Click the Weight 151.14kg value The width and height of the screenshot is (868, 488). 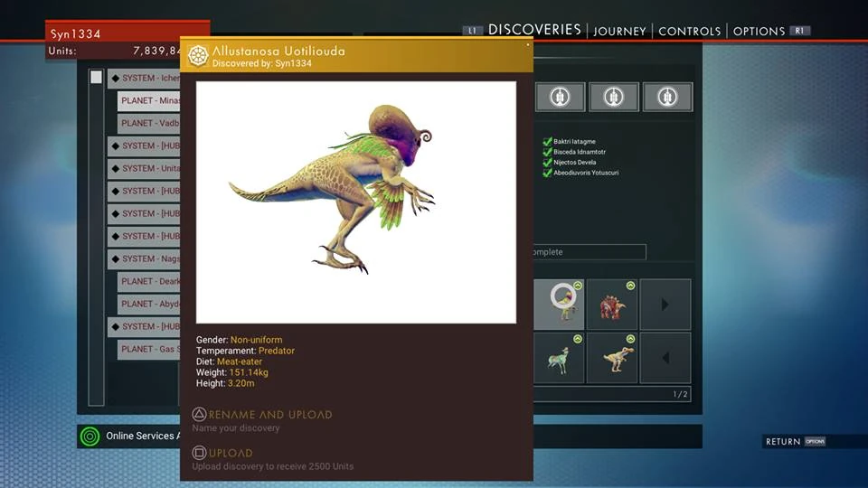(249, 372)
